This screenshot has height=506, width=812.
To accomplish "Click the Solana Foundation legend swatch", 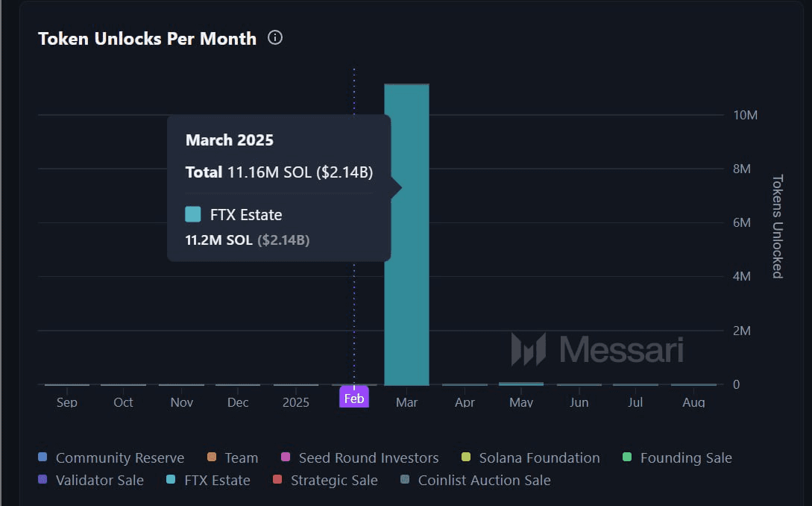I will click(466, 457).
